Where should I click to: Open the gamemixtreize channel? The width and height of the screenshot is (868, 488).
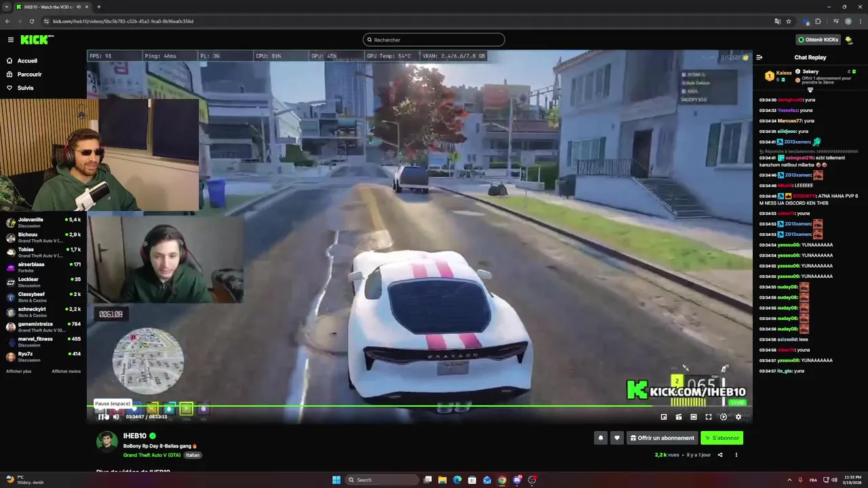click(x=43, y=327)
